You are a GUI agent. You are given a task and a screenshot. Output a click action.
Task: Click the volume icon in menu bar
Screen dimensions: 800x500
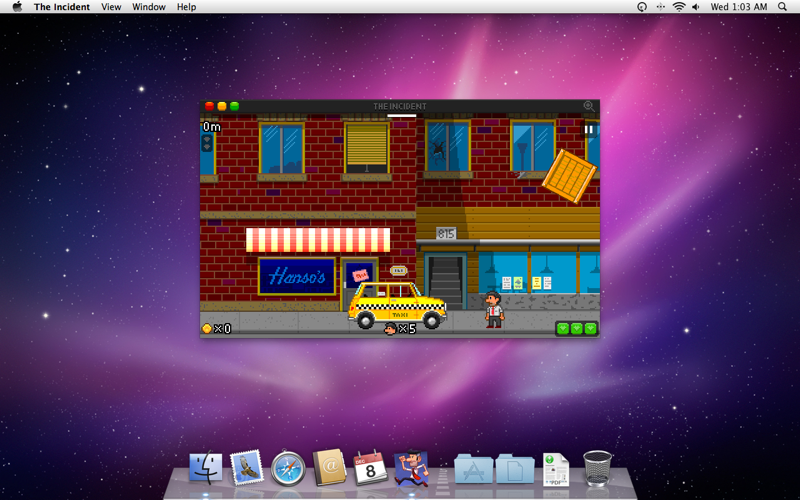pyautogui.click(x=696, y=7)
